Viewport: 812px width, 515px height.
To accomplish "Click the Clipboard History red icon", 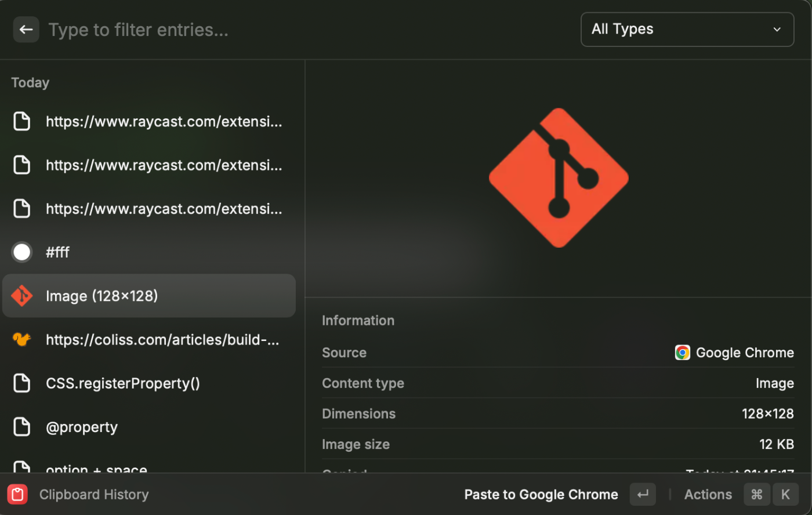I will click(x=17, y=495).
